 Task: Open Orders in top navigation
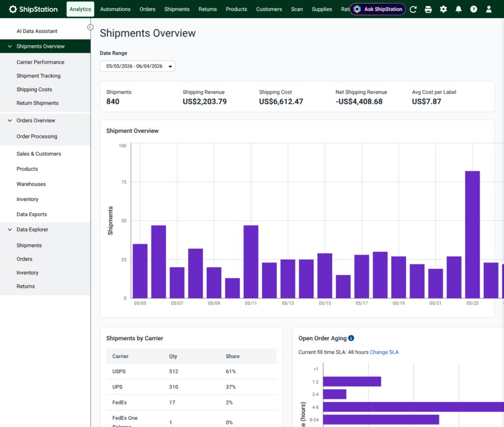click(147, 9)
